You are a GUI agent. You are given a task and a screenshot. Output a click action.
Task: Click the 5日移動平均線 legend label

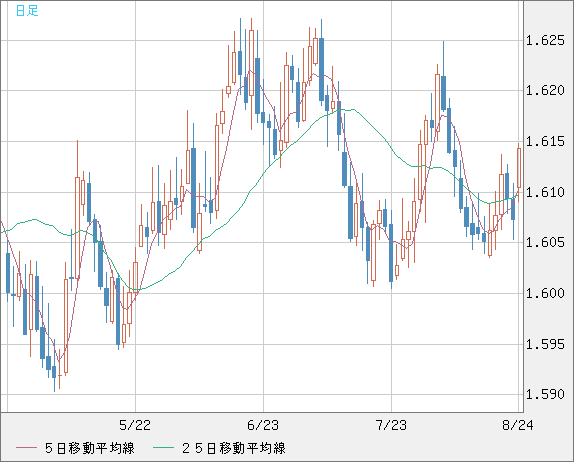90,448
